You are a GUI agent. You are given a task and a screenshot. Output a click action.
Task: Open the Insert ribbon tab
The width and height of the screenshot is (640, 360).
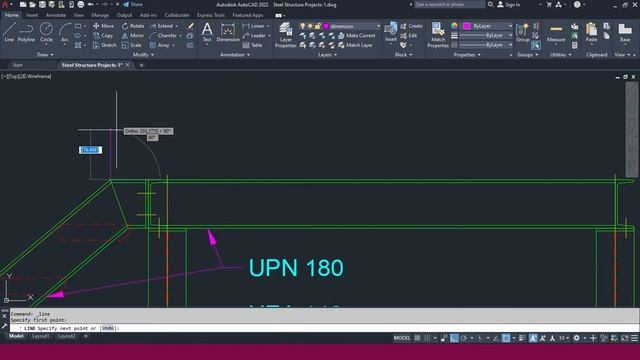click(32, 15)
